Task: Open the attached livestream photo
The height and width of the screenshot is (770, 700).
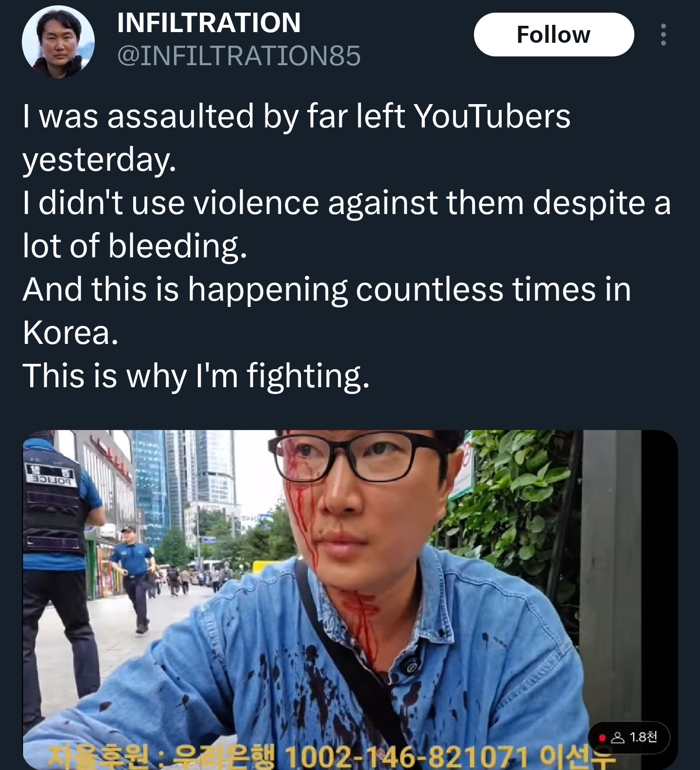Action: [x=350, y=599]
